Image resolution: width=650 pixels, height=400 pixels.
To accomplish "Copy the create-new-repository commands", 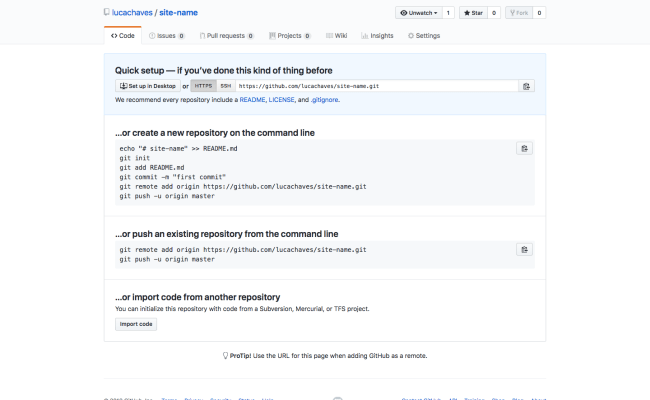I will pos(524,148).
